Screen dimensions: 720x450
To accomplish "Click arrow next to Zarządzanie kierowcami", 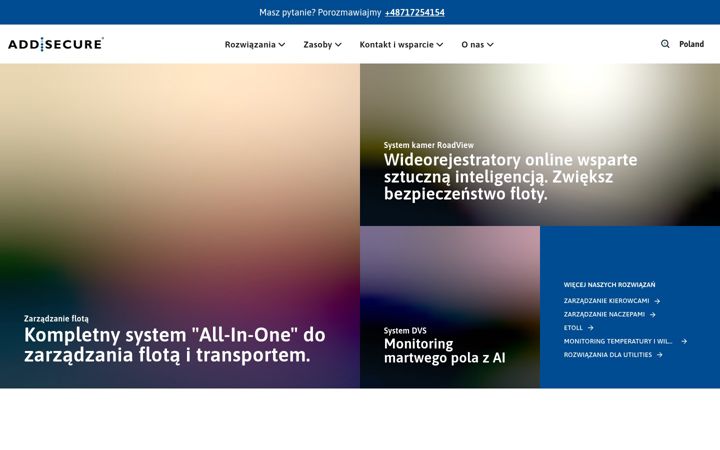I will tap(657, 301).
